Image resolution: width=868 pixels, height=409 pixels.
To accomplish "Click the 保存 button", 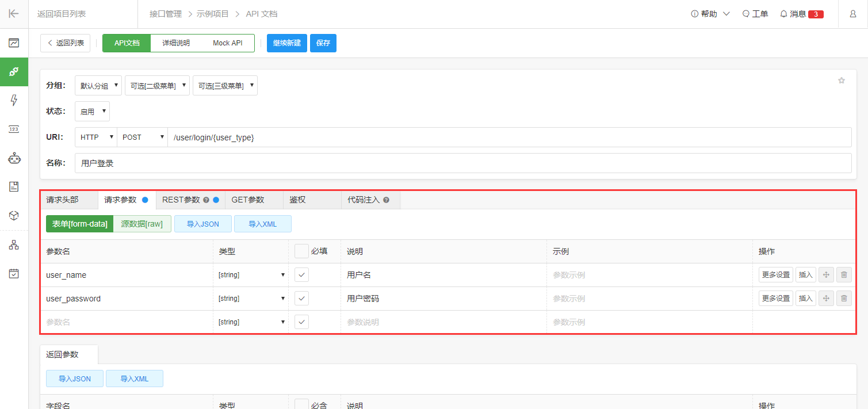I will [323, 43].
